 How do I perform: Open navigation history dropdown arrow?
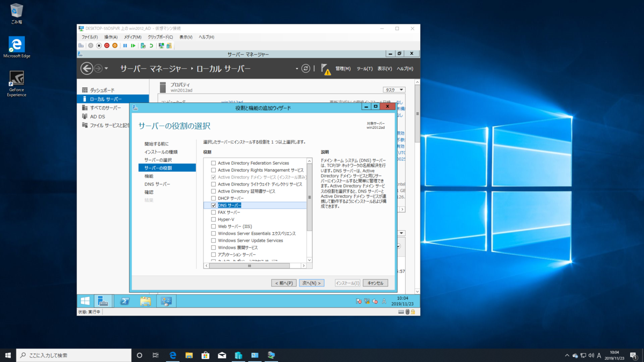106,69
